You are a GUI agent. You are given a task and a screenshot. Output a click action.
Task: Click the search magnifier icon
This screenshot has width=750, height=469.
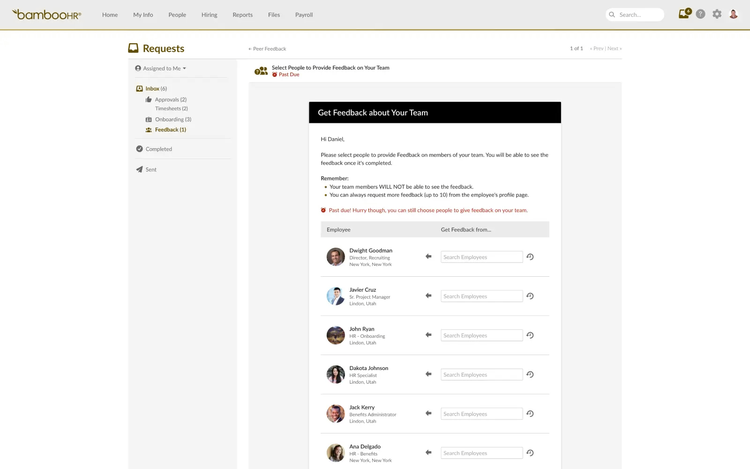612,15
